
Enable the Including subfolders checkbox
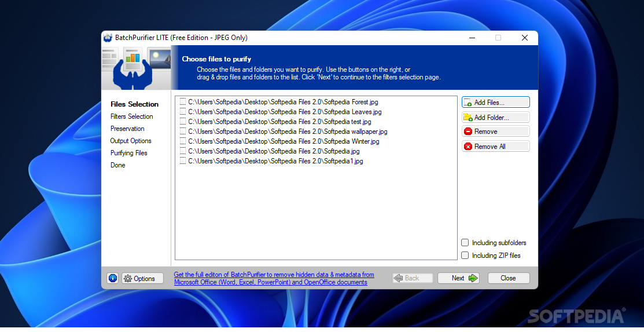[465, 243]
